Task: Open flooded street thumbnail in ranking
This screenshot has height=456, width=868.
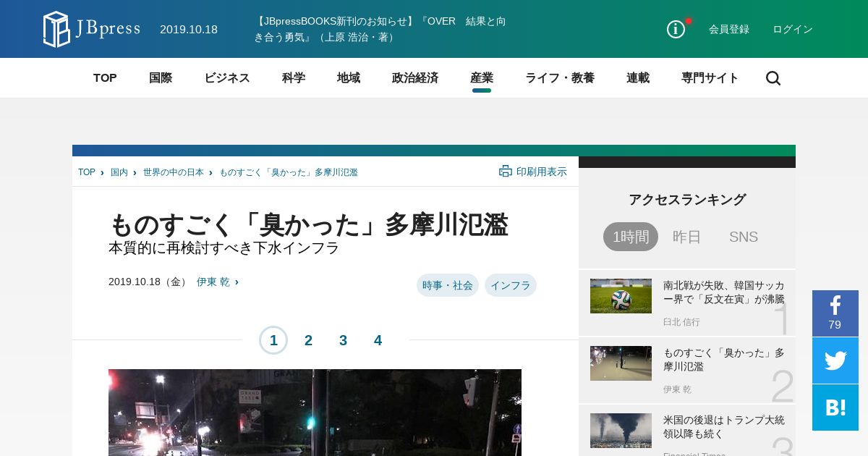Action: pos(621,363)
